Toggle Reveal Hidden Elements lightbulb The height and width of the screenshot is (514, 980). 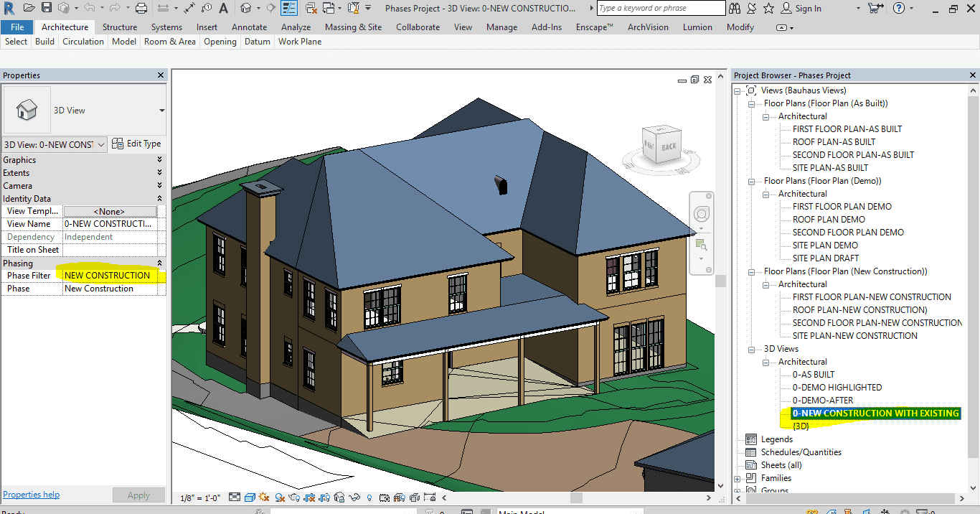(369, 497)
